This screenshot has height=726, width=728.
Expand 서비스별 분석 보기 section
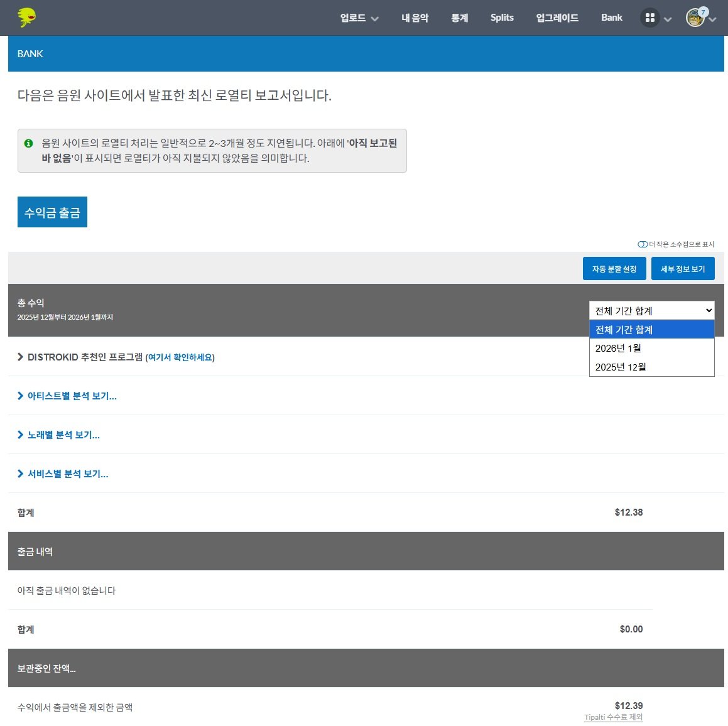[63, 474]
